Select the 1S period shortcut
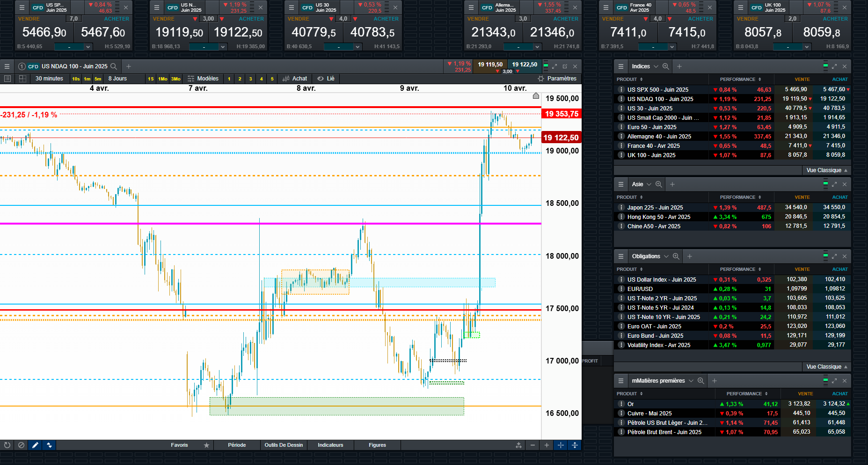This screenshot has height=465, width=868. [151, 79]
